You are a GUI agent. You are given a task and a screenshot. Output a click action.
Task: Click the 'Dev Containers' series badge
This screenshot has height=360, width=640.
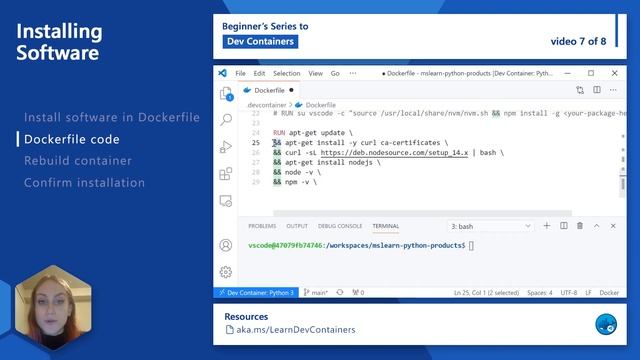260,42
